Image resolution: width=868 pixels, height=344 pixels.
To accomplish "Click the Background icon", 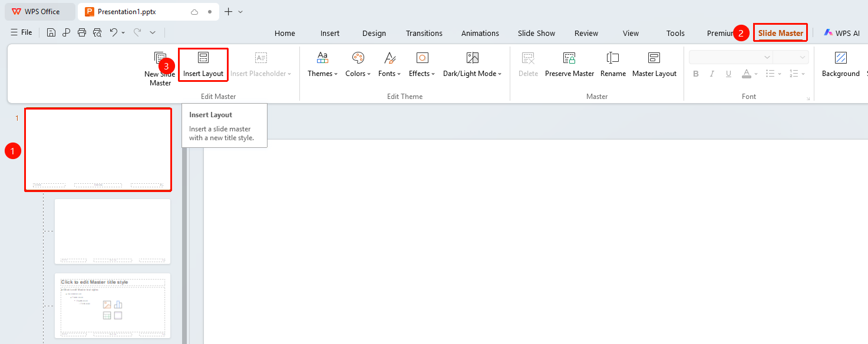I will coord(841,58).
